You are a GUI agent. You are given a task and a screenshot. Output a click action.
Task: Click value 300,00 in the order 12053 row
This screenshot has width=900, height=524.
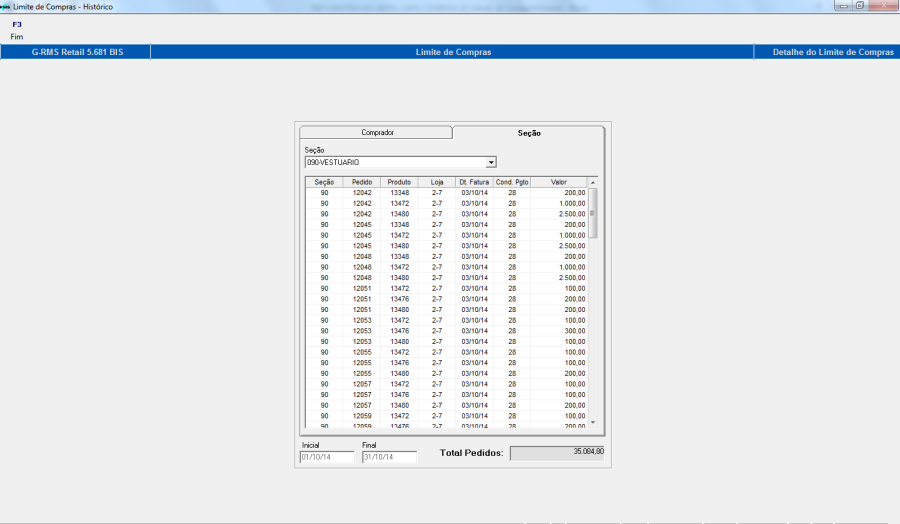point(575,331)
